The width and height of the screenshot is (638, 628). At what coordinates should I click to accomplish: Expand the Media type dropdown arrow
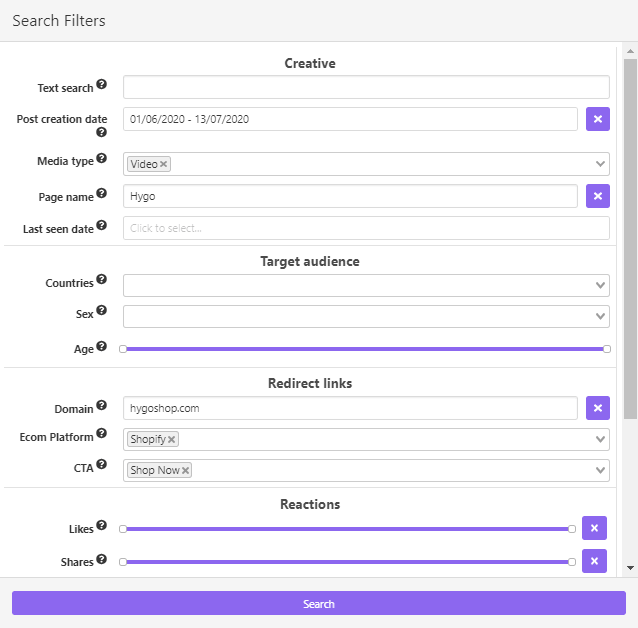click(600, 164)
